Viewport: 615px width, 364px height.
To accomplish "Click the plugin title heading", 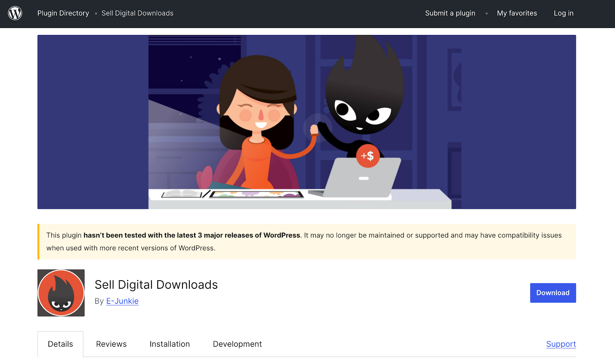I will click(156, 285).
